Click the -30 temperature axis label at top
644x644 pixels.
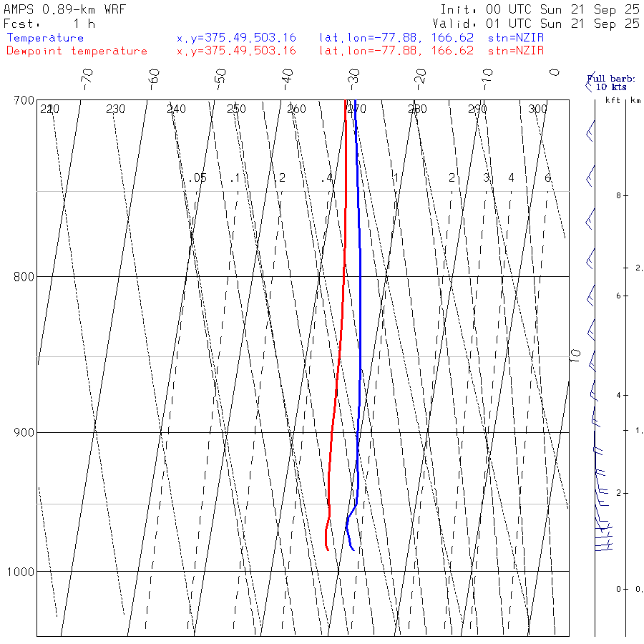(x=353, y=79)
